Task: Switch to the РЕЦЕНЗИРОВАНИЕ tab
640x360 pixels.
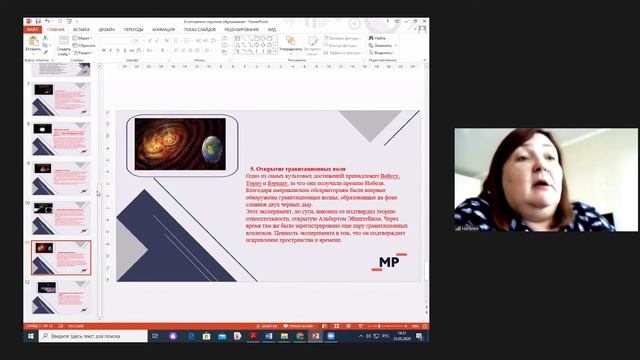Action: pos(241,29)
